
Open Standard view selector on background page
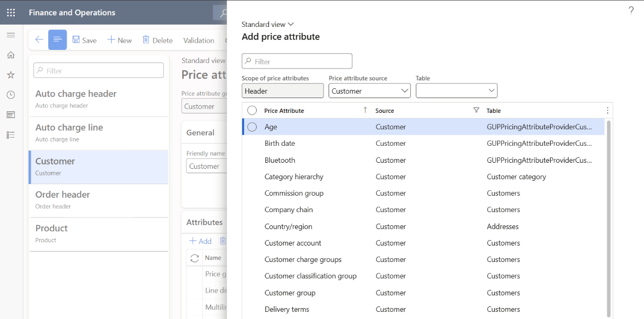(204, 60)
